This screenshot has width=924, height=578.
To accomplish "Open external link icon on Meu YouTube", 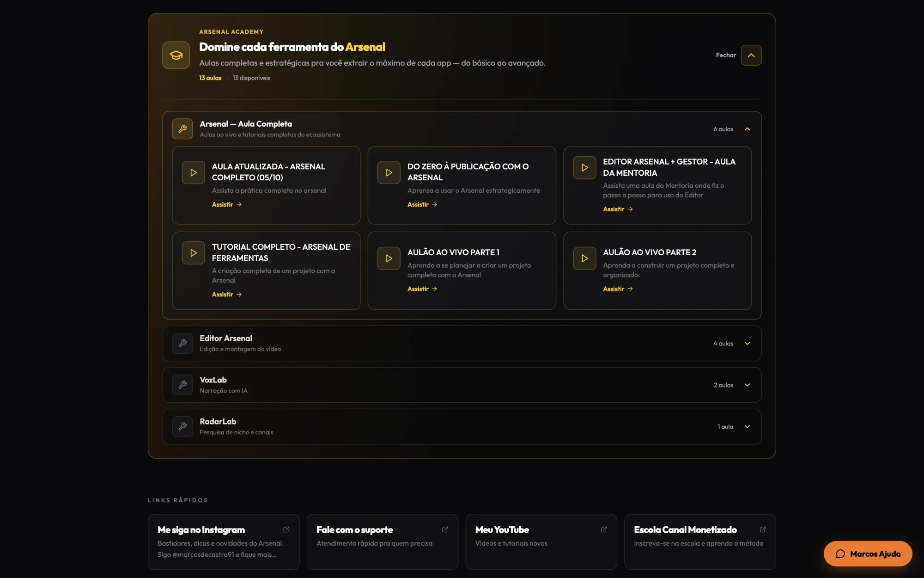I will (x=604, y=529).
